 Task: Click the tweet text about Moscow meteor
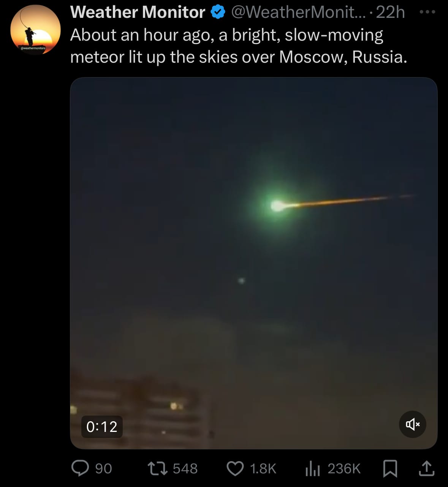click(239, 46)
